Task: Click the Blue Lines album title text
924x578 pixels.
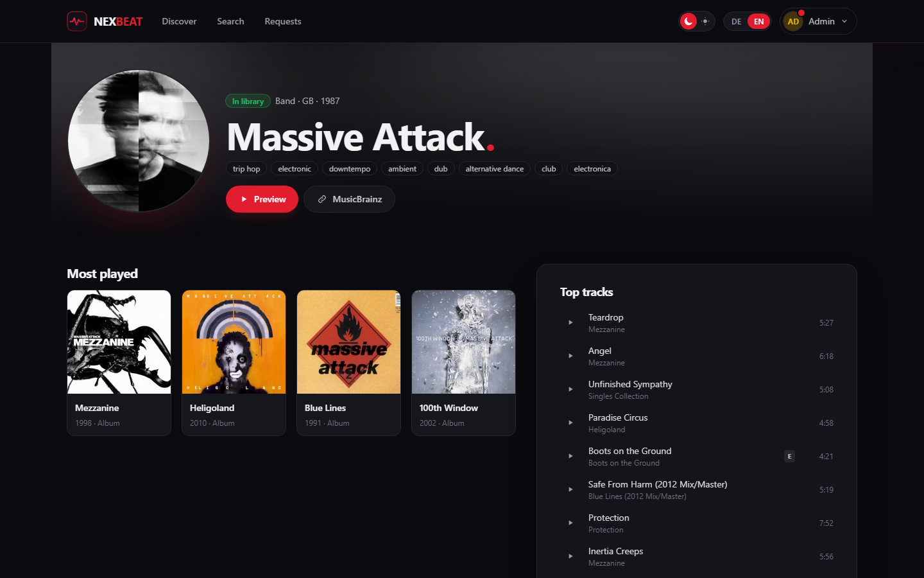Action: [325, 408]
